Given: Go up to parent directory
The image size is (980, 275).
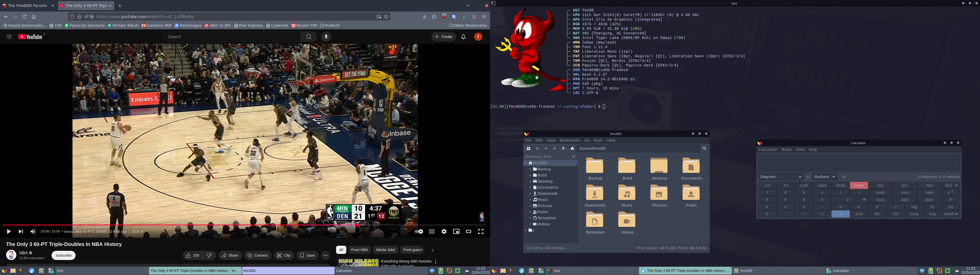Looking at the screenshot, I should coord(563,148).
